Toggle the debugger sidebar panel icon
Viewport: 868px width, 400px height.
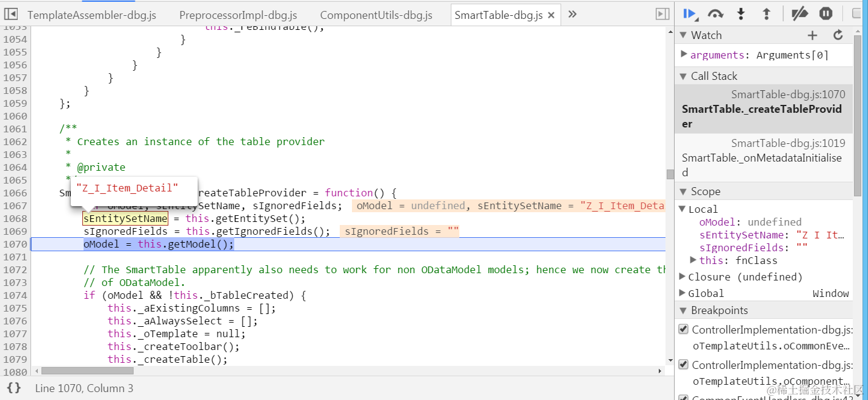(x=662, y=14)
